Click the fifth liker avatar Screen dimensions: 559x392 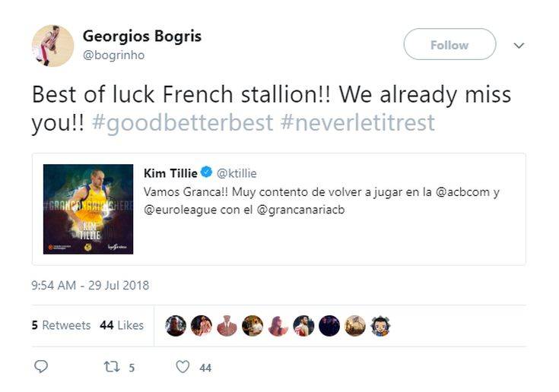point(278,326)
